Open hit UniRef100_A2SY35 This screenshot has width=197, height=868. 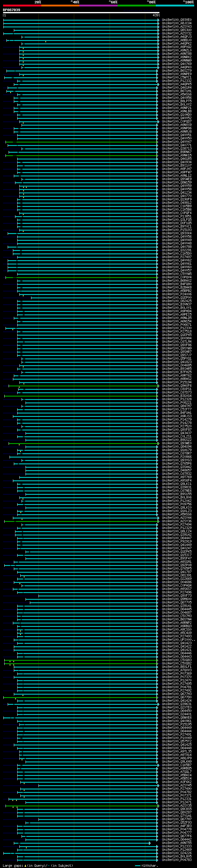177,805
